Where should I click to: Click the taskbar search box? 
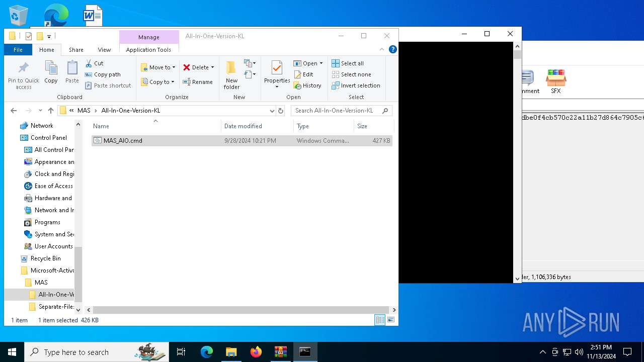coord(97,352)
